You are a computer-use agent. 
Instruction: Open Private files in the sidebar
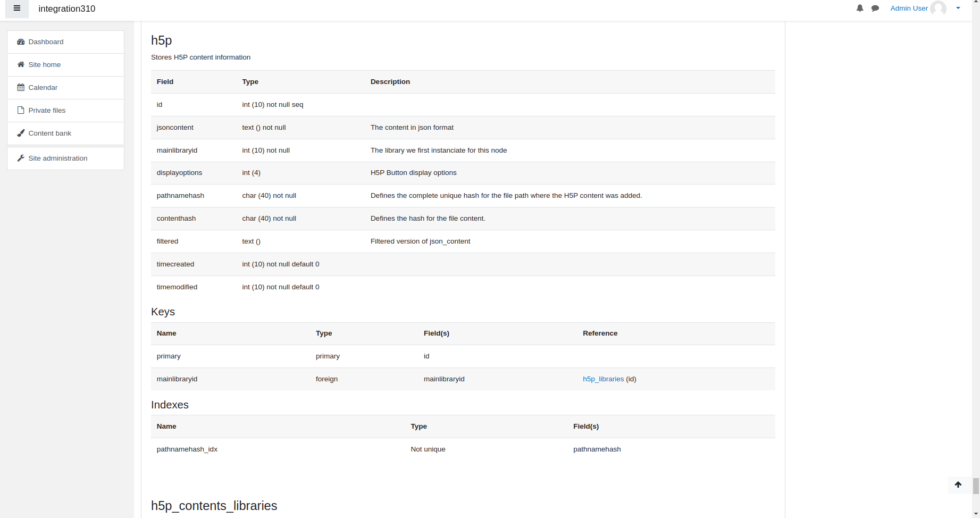pyautogui.click(x=65, y=111)
